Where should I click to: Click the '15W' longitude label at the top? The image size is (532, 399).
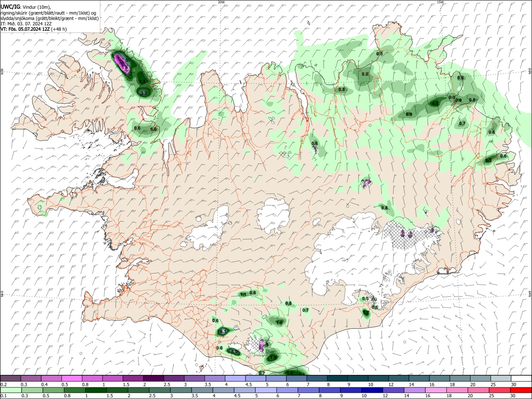[x=440, y=2]
